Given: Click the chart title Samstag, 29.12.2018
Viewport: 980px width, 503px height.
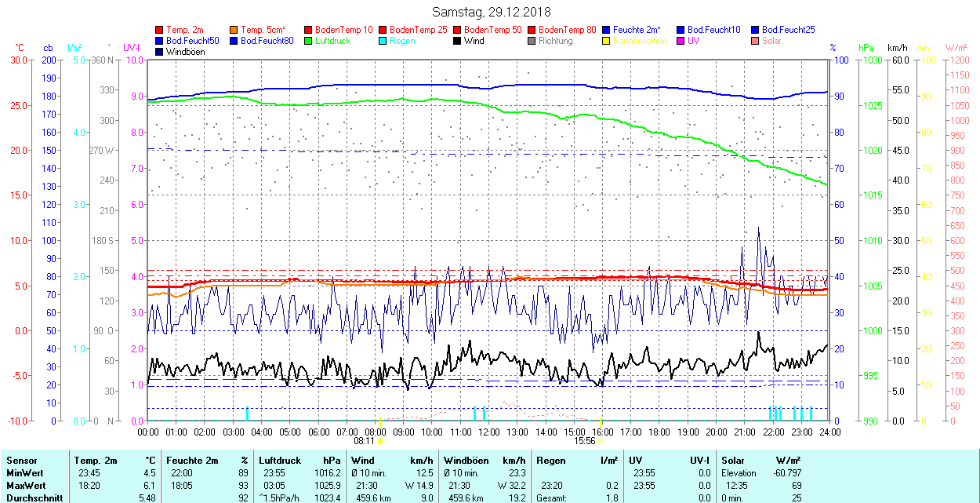Looking at the screenshot, I should [492, 12].
